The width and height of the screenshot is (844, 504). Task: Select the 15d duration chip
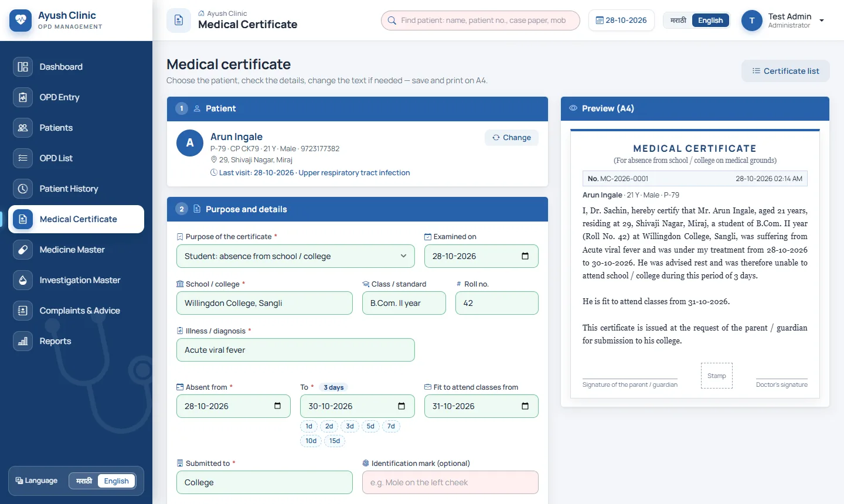(335, 441)
